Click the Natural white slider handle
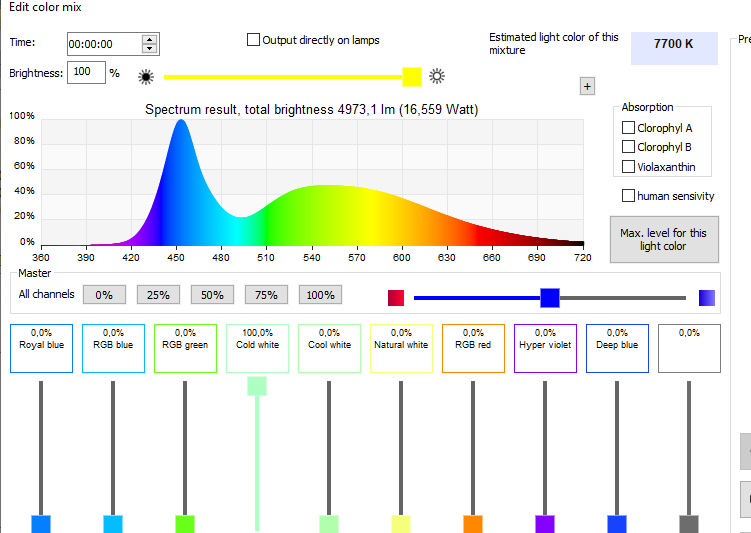 point(401,524)
